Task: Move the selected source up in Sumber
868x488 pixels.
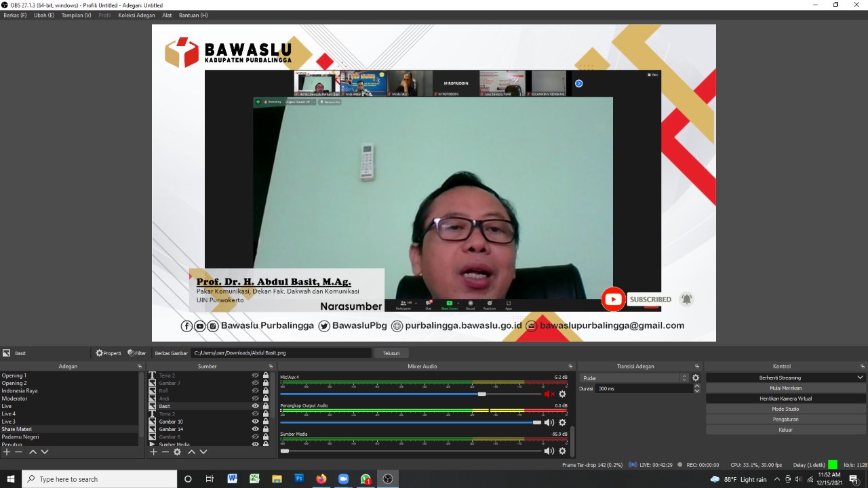Action: coord(191,452)
